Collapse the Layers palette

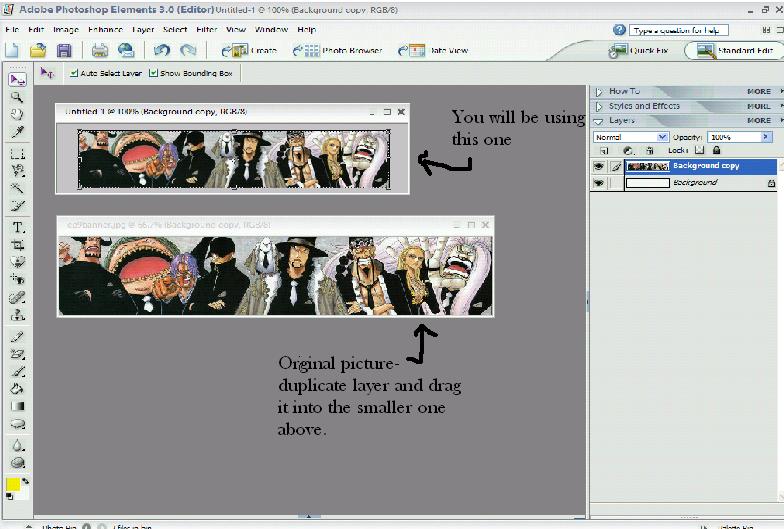[598, 121]
